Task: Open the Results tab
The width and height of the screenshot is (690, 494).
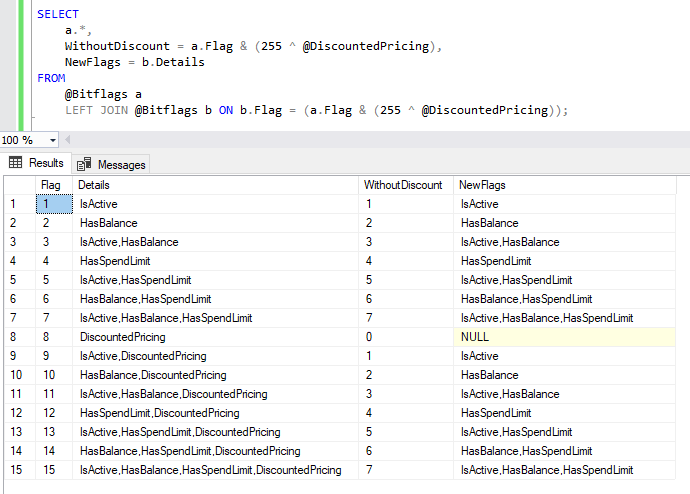Action: [x=36, y=163]
